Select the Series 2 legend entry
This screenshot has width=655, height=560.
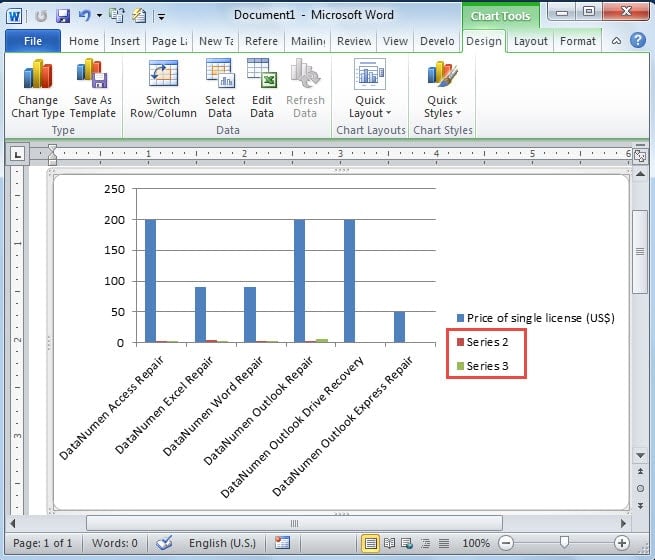[x=488, y=342]
